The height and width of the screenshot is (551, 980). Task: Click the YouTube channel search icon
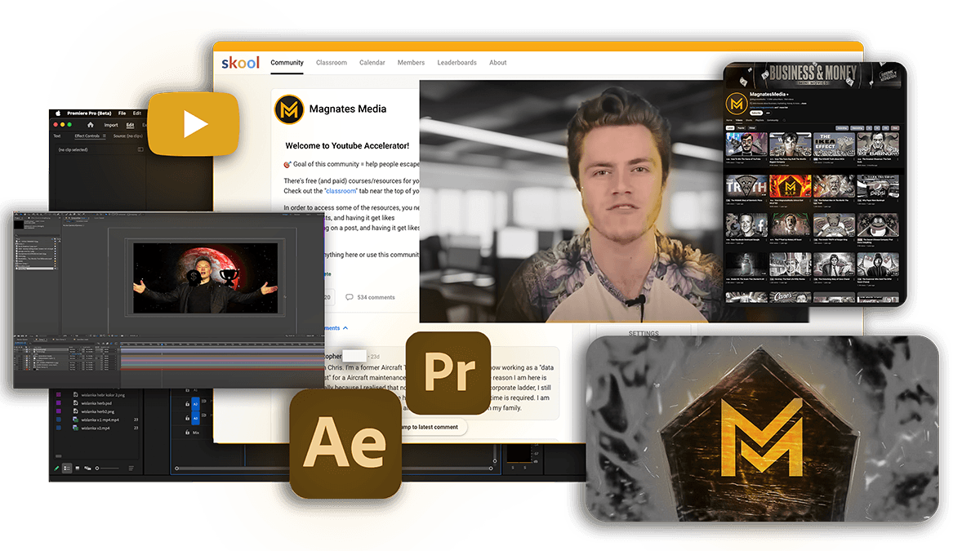(x=784, y=120)
